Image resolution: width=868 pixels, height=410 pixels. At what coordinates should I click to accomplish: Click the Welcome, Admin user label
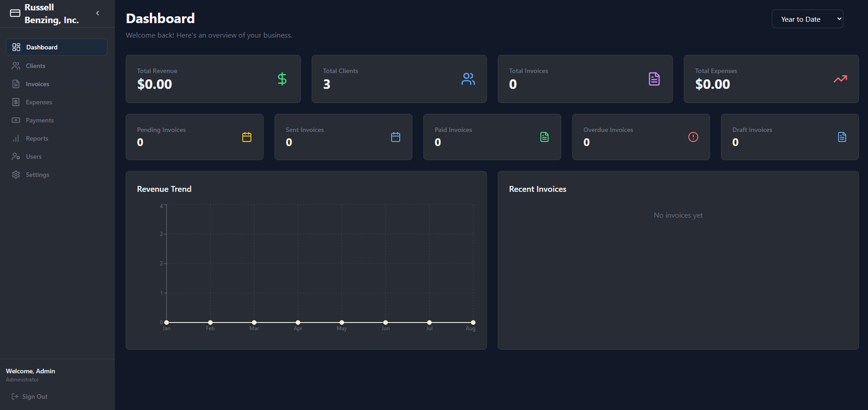point(30,371)
